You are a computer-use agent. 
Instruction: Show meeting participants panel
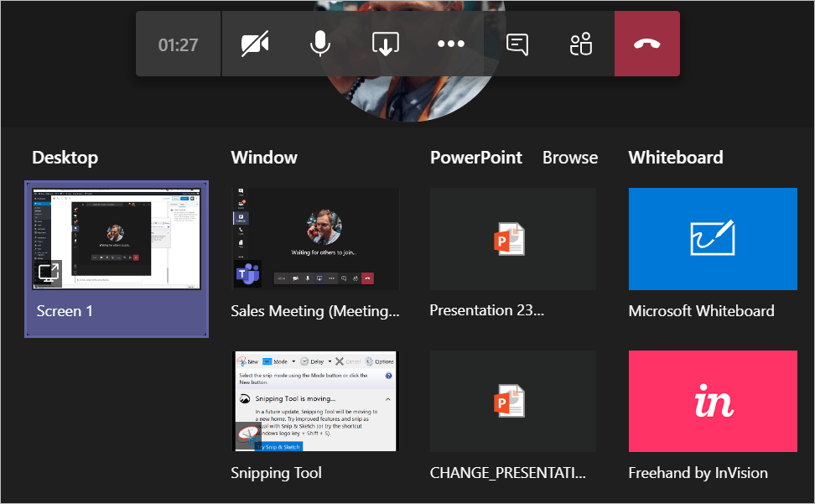[581, 44]
